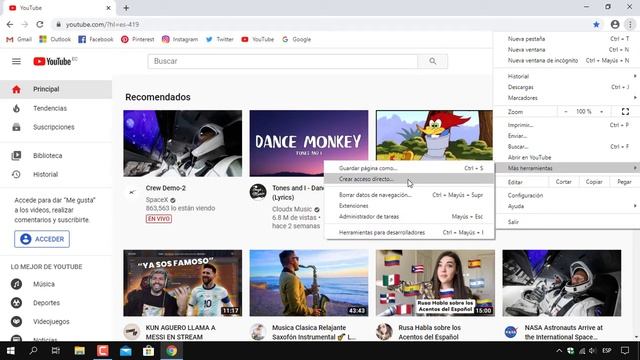Select Principal in the sidebar
The height and width of the screenshot is (360, 640).
pos(56,89)
